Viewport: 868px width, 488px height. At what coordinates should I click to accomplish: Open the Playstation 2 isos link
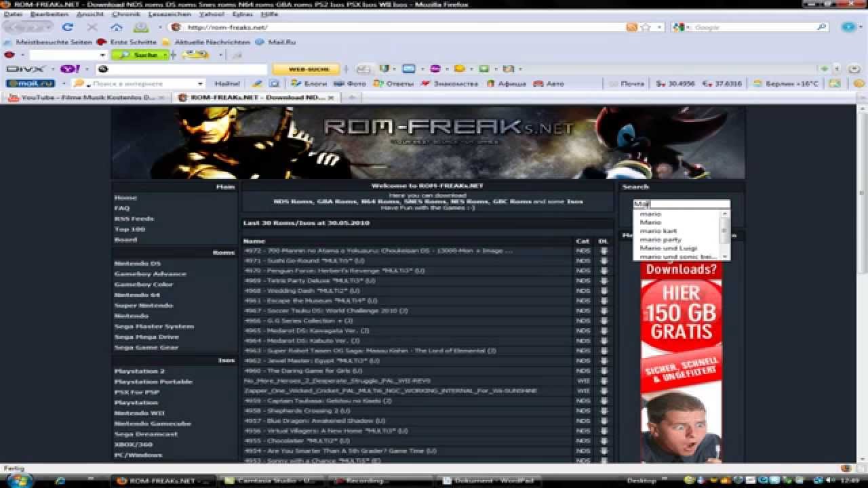coord(140,371)
